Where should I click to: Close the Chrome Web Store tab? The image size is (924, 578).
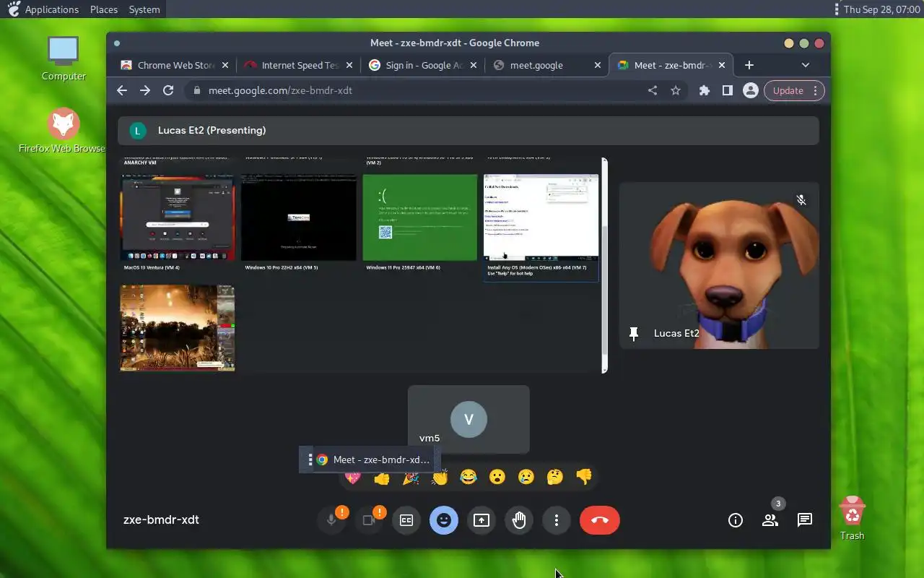225,65
